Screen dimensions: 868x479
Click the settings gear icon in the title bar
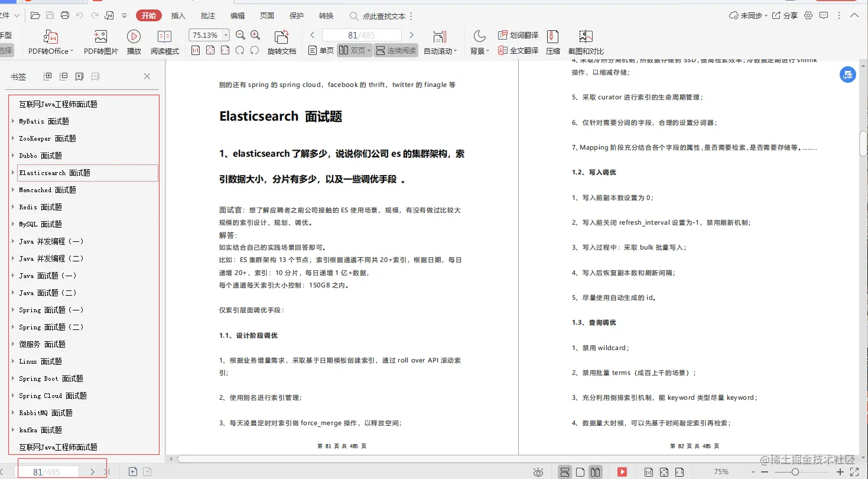(x=808, y=15)
